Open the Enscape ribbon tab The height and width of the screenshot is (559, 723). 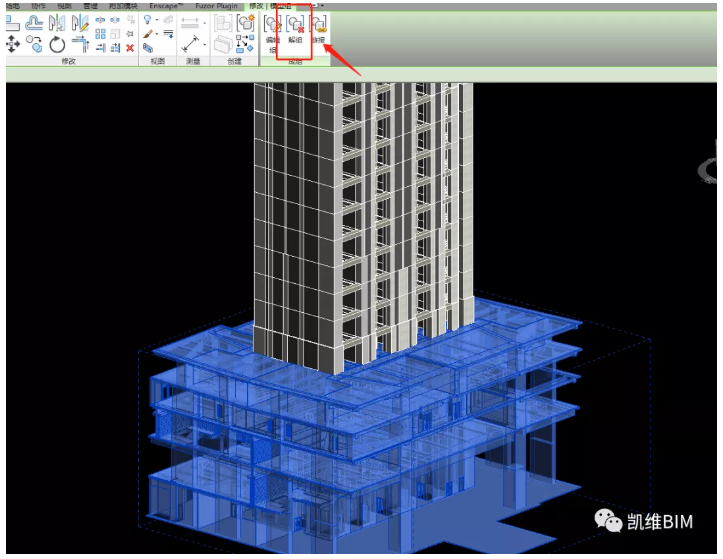166,6
